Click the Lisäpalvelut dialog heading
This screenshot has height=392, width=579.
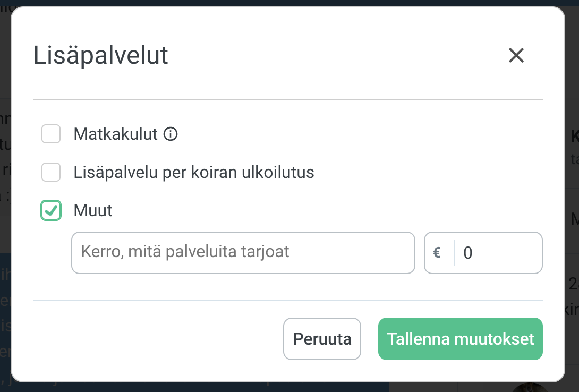pyautogui.click(x=101, y=55)
